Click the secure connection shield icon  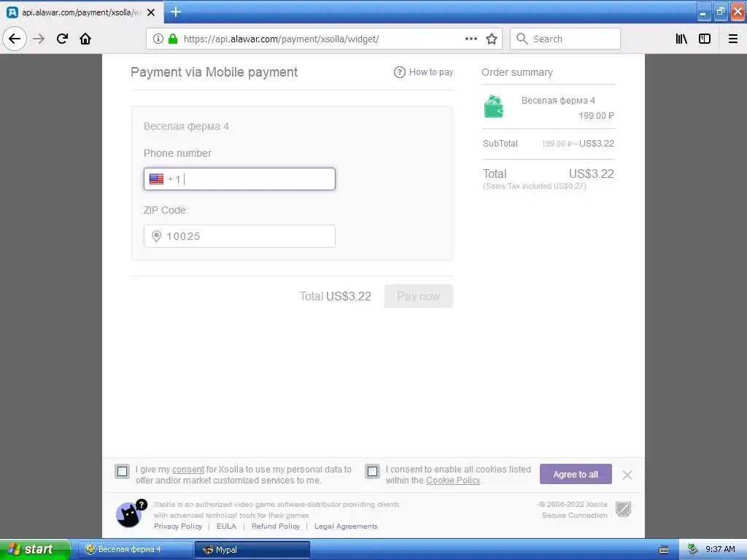[623, 510]
